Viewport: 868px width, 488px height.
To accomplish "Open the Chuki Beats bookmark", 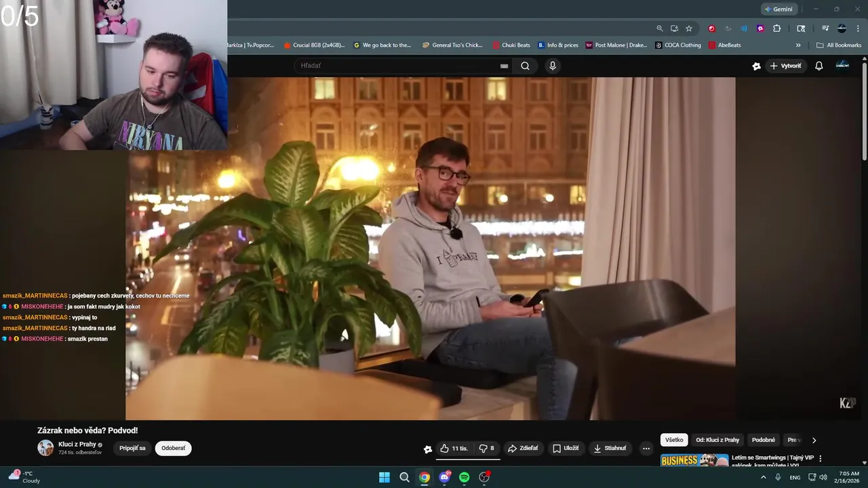I will pyautogui.click(x=511, y=45).
